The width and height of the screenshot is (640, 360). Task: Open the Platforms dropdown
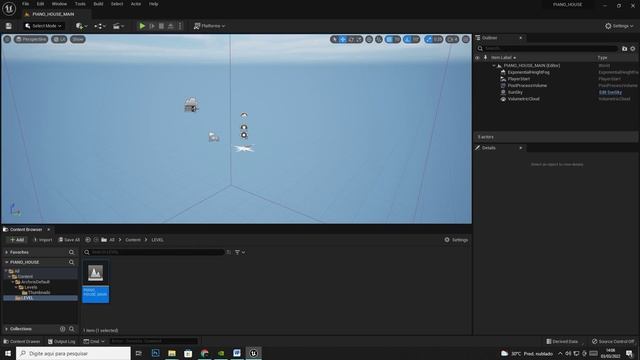[209, 26]
